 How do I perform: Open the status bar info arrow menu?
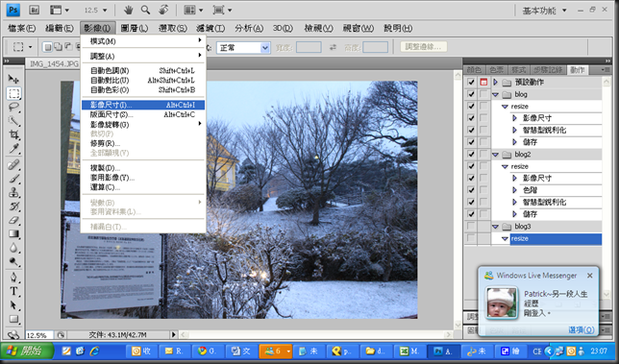[174, 335]
